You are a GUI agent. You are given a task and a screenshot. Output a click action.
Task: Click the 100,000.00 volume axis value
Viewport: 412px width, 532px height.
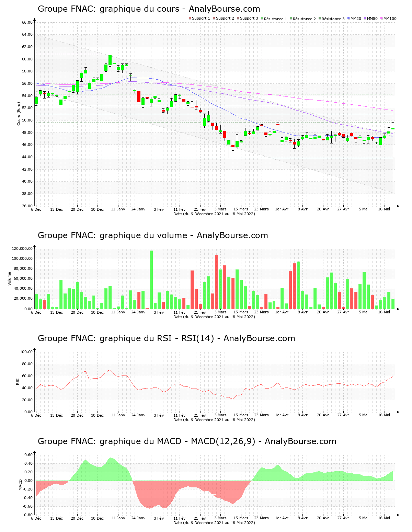[22, 259]
